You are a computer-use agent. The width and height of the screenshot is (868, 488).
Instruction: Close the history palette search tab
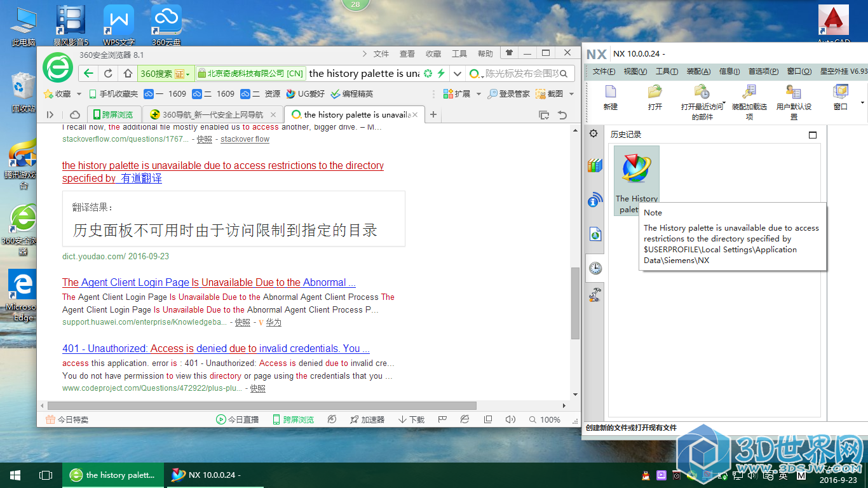pos(416,115)
